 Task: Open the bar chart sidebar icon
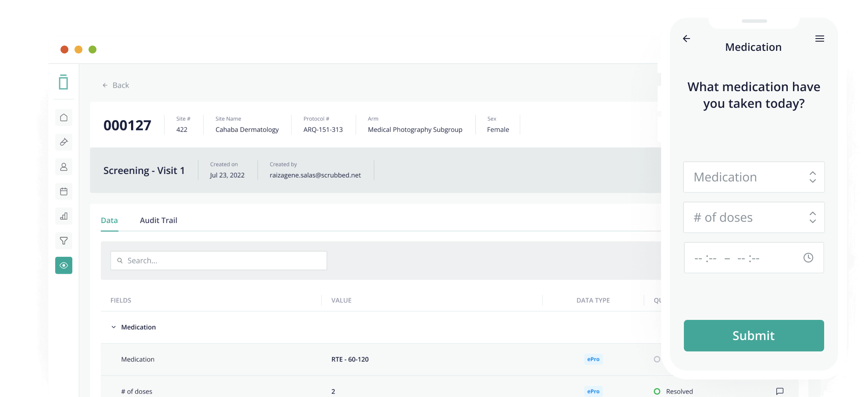(x=64, y=216)
